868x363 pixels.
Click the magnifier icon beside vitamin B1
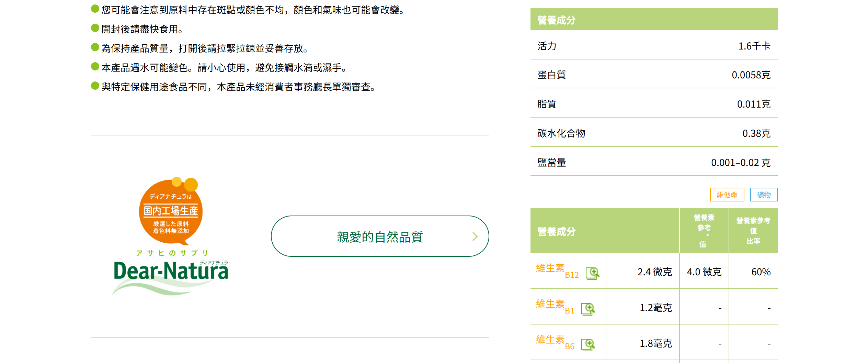(x=588, y=309)
